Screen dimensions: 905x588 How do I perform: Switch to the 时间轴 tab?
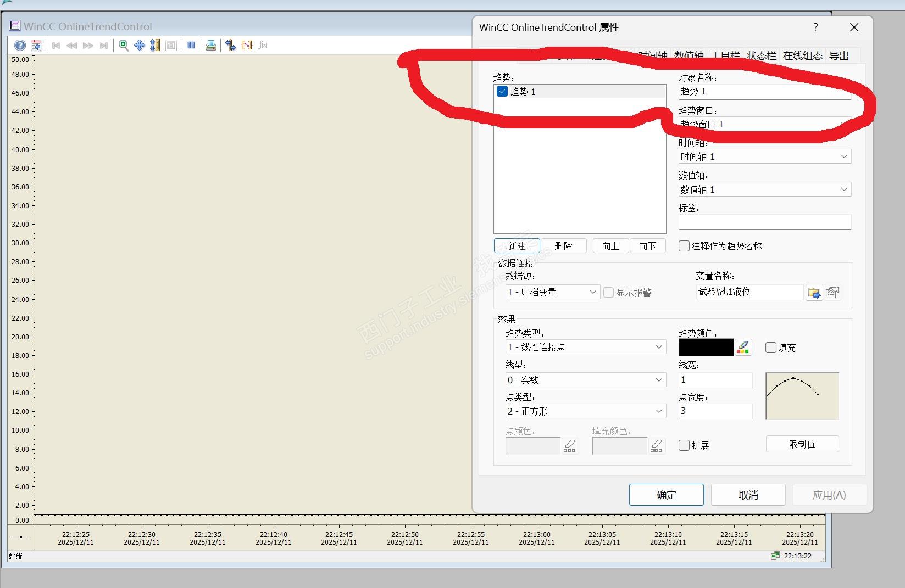653,56
